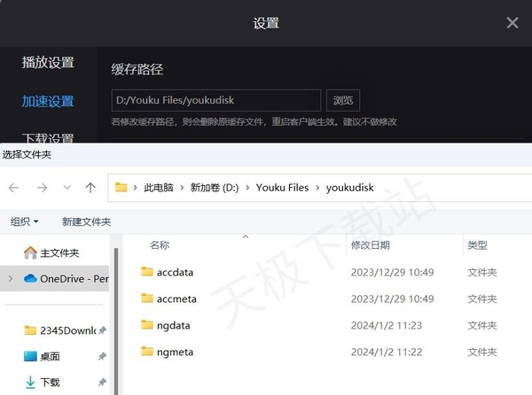The width and height of the screenshot is (532, 395).
Task: Open recent locations dropdown chevron
Action: click(66, 188)
